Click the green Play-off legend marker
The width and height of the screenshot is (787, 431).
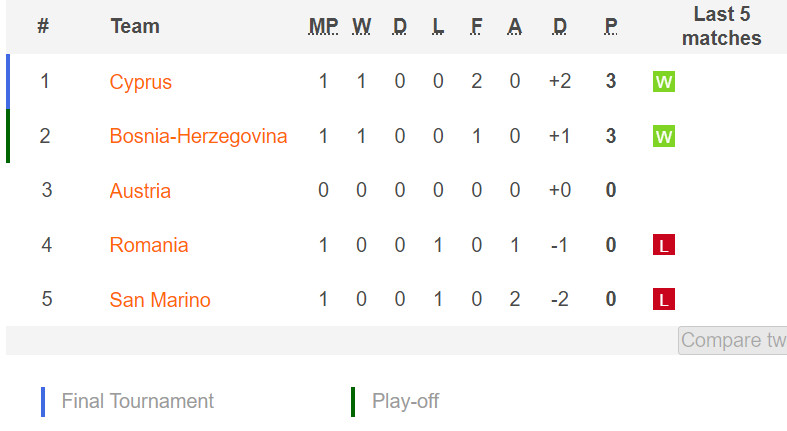pos(353,402)
